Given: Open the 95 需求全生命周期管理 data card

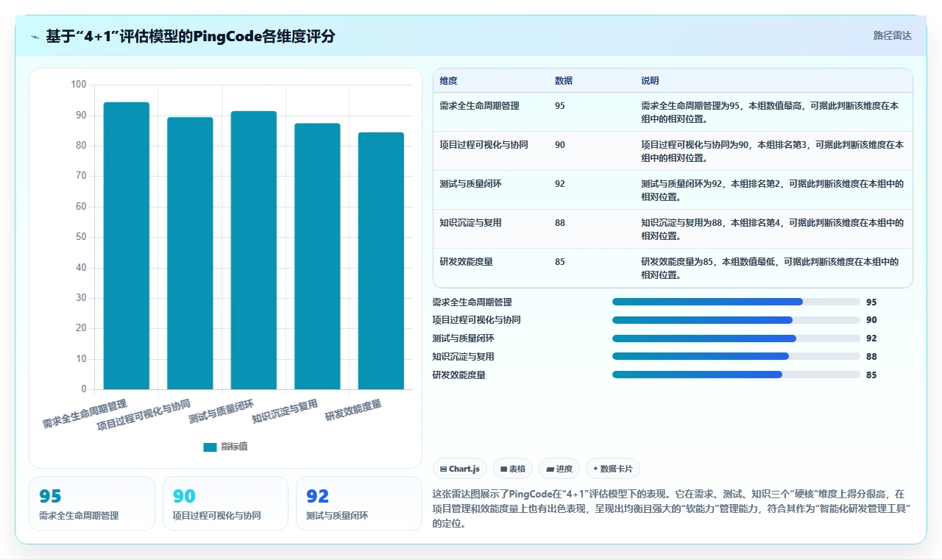Looking at the screenshot, I should tap(92, 503).
